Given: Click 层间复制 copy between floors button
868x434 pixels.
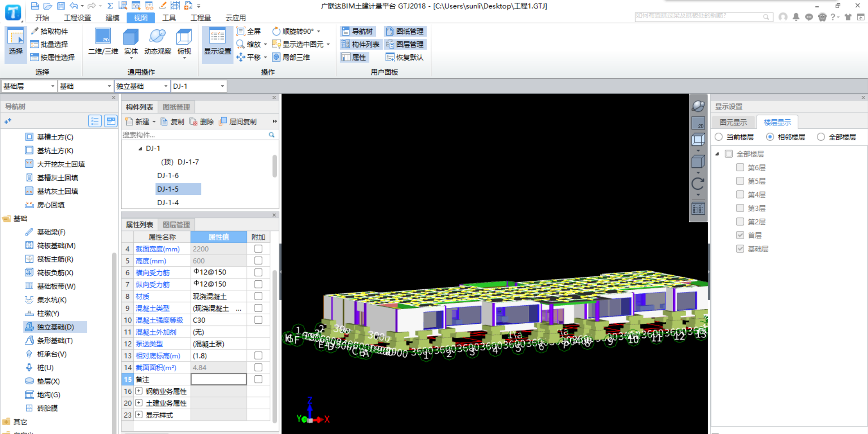Looking at the screenshot, I should pyautogui.click(x=238, y=122).
